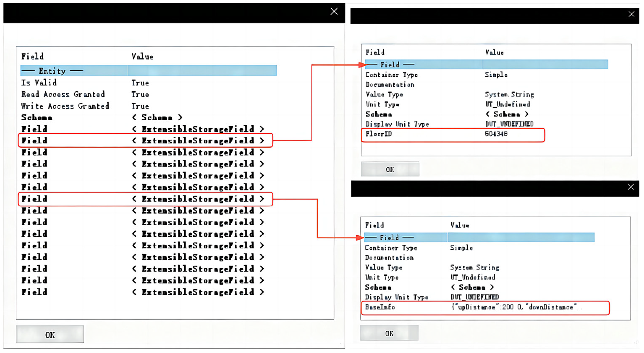
Task: Close the bottom-right BaseInfo field window
Action: click(x=631, y=187)
